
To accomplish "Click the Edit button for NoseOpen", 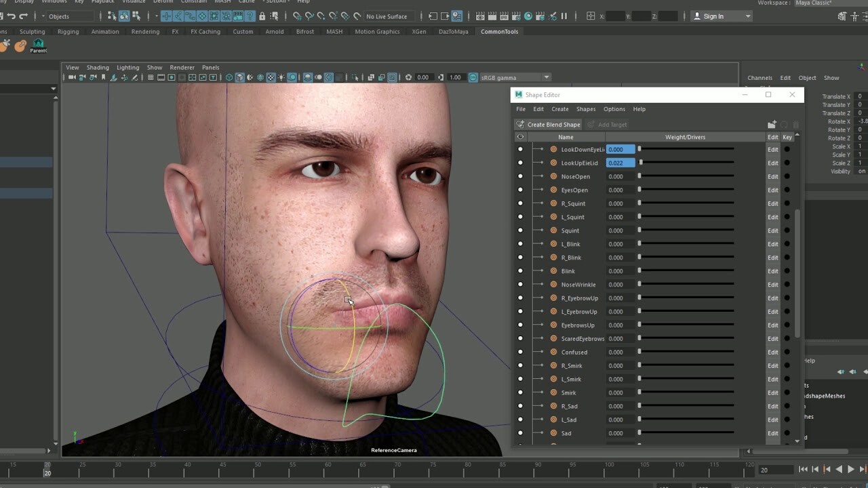I will point(772,177).
